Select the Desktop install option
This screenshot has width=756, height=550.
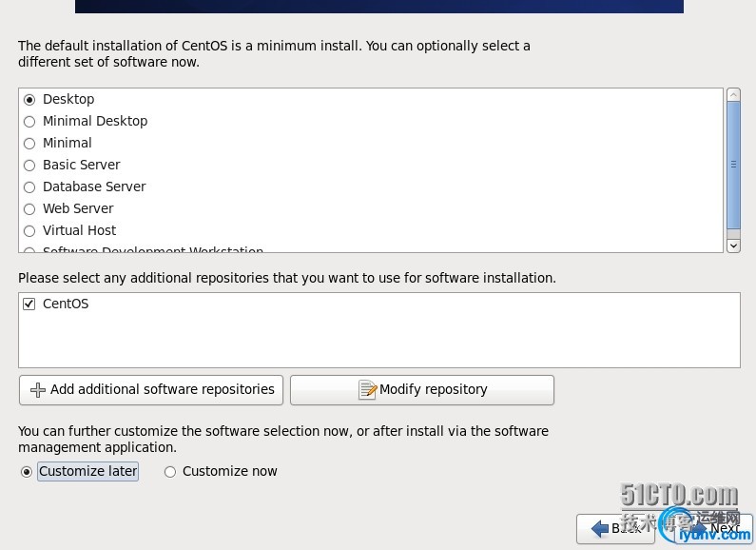point(29,99)
